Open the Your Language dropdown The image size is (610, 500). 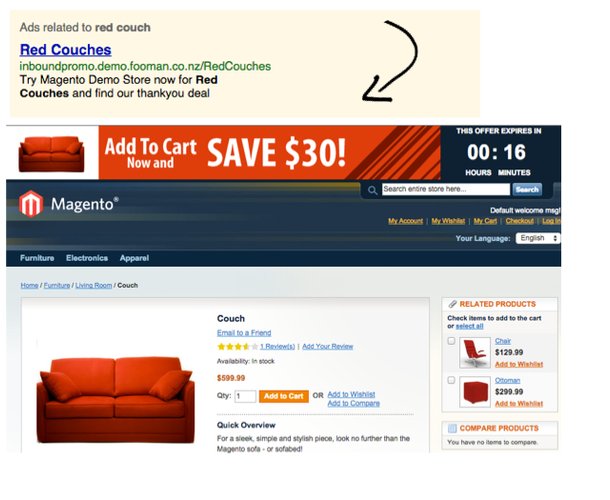538,238
